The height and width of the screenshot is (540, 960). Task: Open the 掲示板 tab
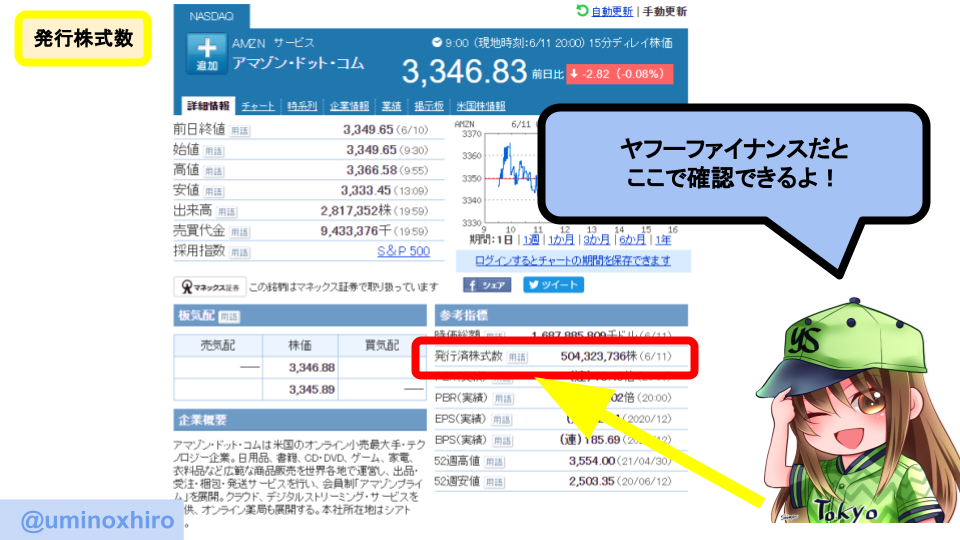tap(429, 106)
